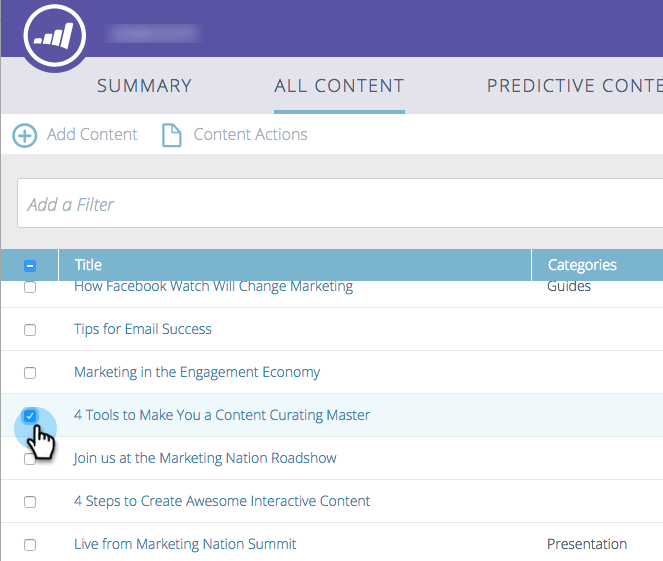The image size is (663, 561).
Task: Click the Add Content button label
Action: tap(92, 134)
